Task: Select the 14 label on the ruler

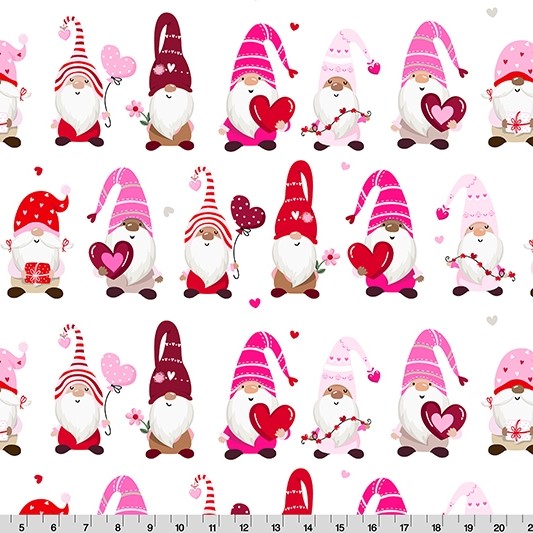Action: point(308,527)
